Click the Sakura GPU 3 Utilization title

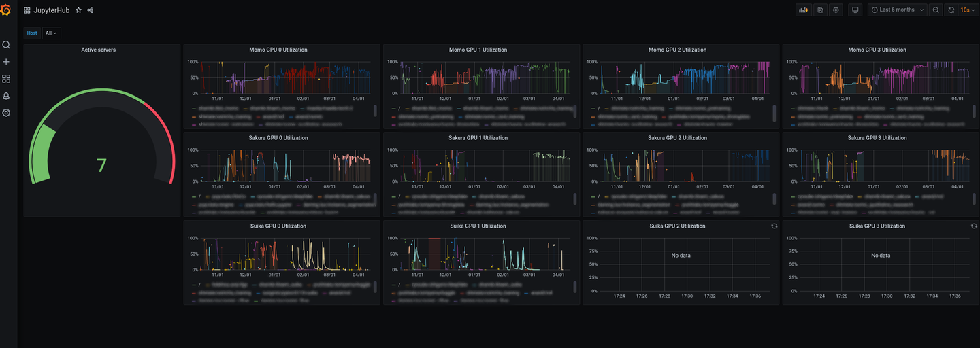point(877,138)
